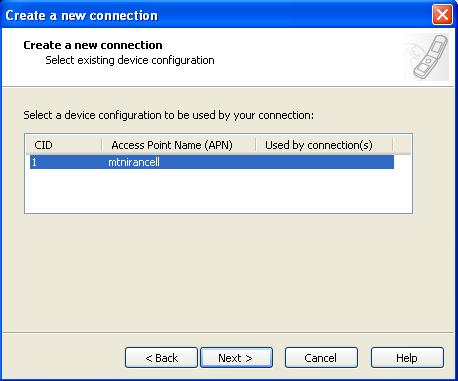Select the mtnirancell APN row
This screenshot has height=381, width=458.
(212, 162)
